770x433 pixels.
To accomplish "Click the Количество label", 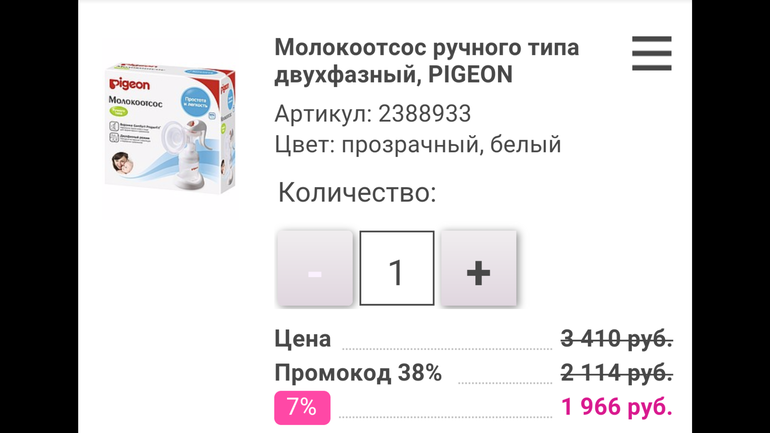I will [x=356, y=192].
